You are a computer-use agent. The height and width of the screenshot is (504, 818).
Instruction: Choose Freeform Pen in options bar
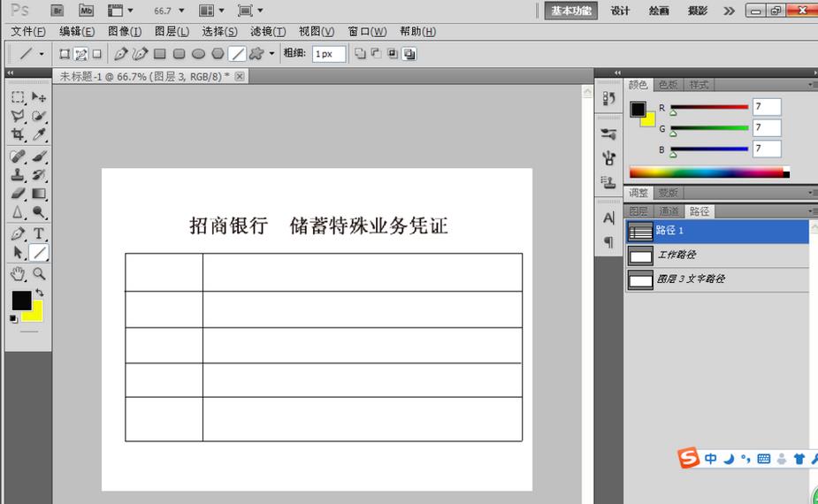click(140, 54)
